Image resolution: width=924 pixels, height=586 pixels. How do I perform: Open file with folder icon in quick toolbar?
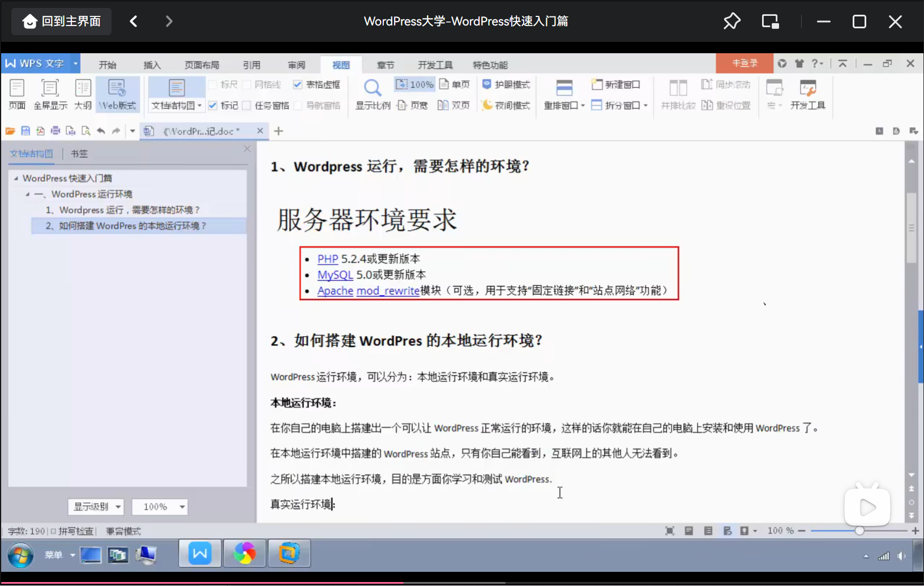(10, 131)
